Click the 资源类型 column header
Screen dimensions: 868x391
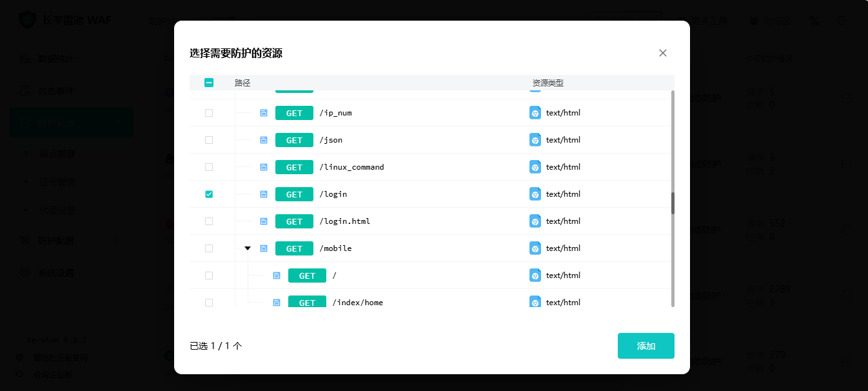(548, 83)
